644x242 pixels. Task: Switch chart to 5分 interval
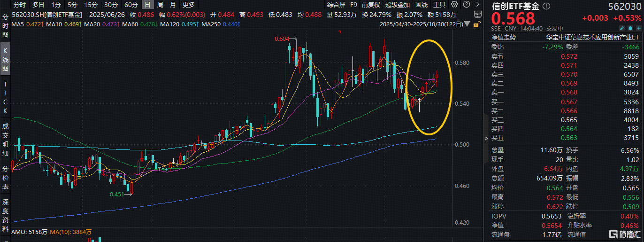click(x=72, y=5)
